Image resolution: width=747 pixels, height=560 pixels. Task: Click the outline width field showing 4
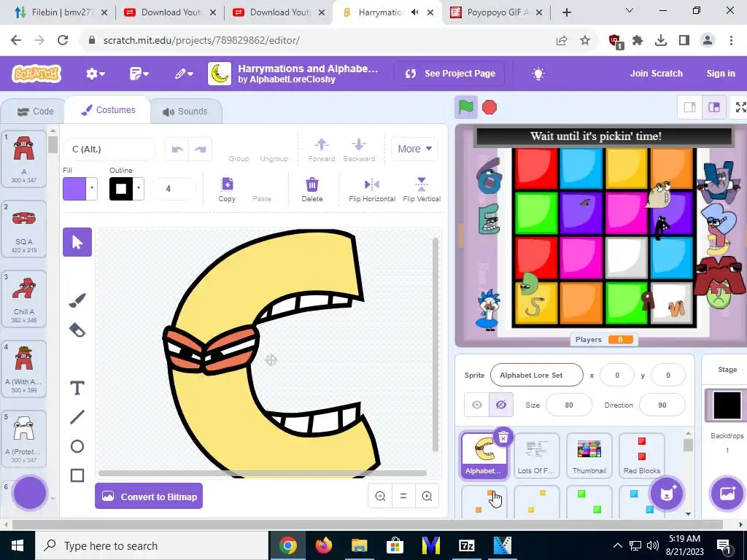pos(174,189)
